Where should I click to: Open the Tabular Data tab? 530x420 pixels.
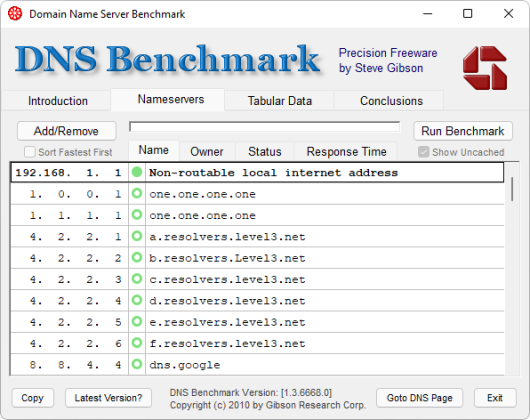tap(280, 101)
